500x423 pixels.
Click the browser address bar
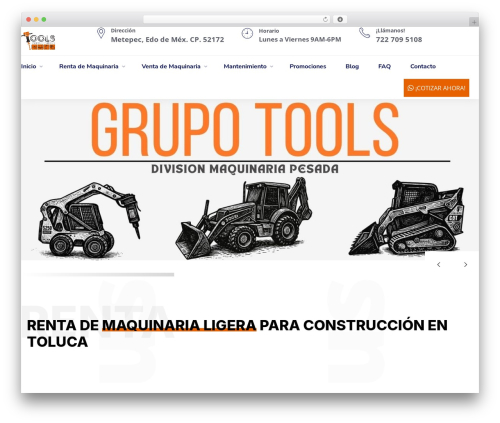point(237,19)
